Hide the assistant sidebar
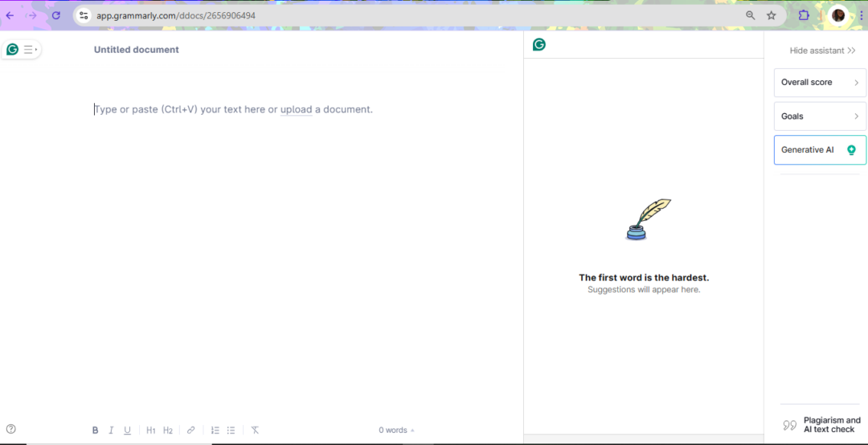 (821, 51)
